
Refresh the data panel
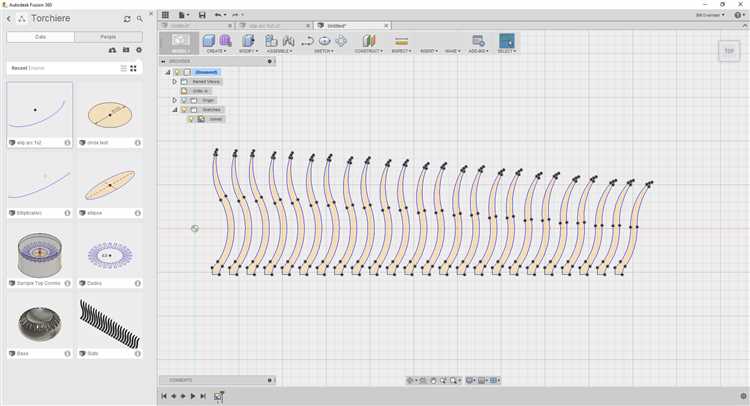coord(127,19)
